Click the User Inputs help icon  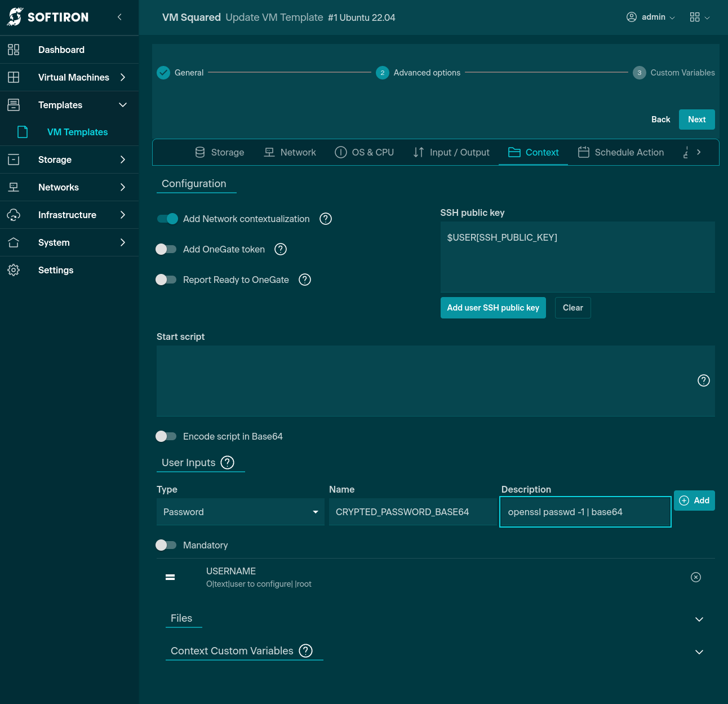point(227,463)
